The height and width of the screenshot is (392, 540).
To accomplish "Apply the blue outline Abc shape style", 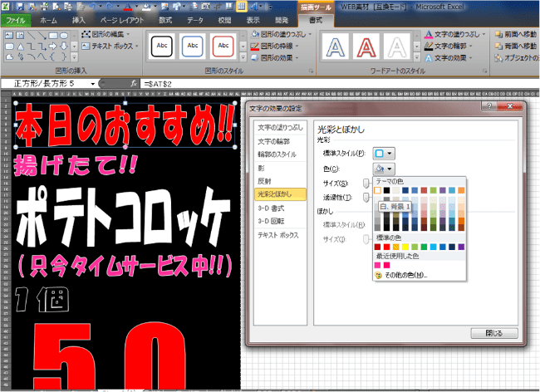I will coord(193,46).
